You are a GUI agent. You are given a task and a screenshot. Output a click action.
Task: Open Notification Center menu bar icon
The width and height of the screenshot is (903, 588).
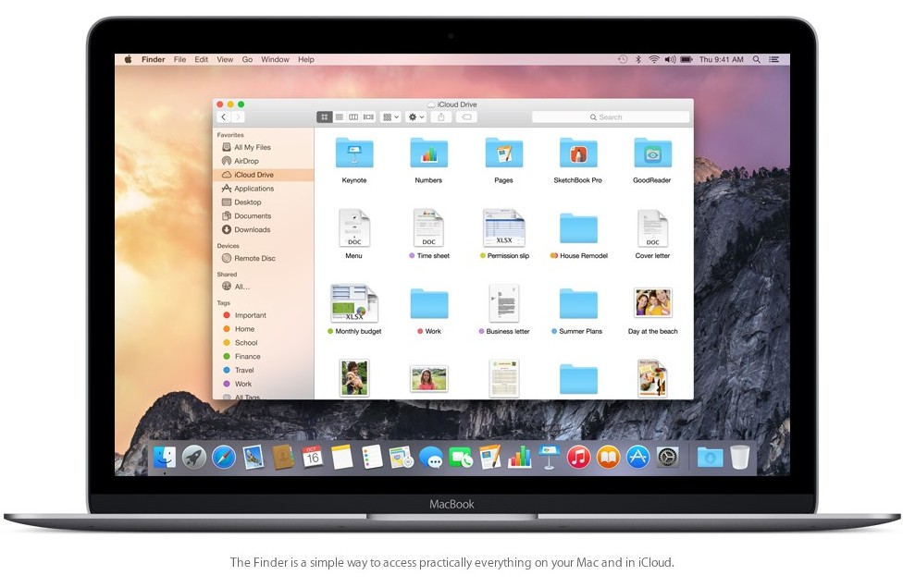(774, 59)
